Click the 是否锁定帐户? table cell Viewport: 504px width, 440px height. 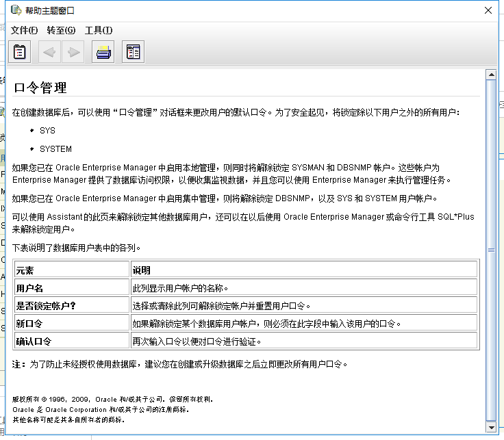tap(72, 305)
